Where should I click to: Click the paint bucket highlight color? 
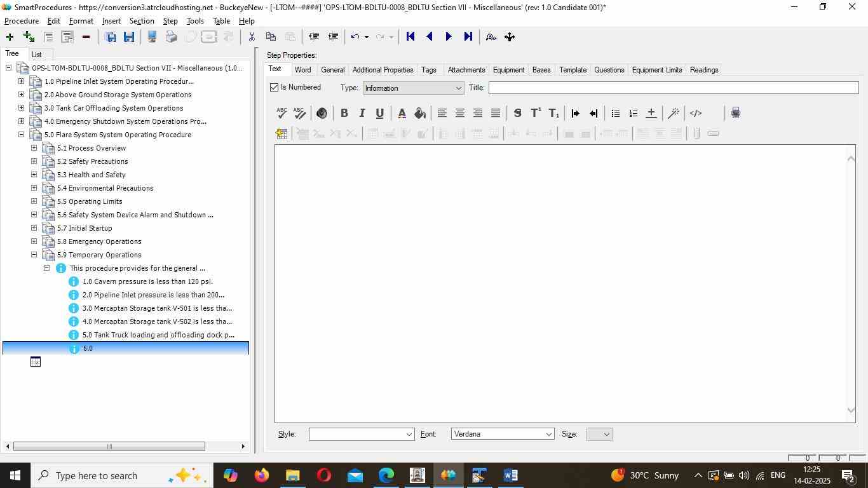pyautogui.click(x=419, y=113)
